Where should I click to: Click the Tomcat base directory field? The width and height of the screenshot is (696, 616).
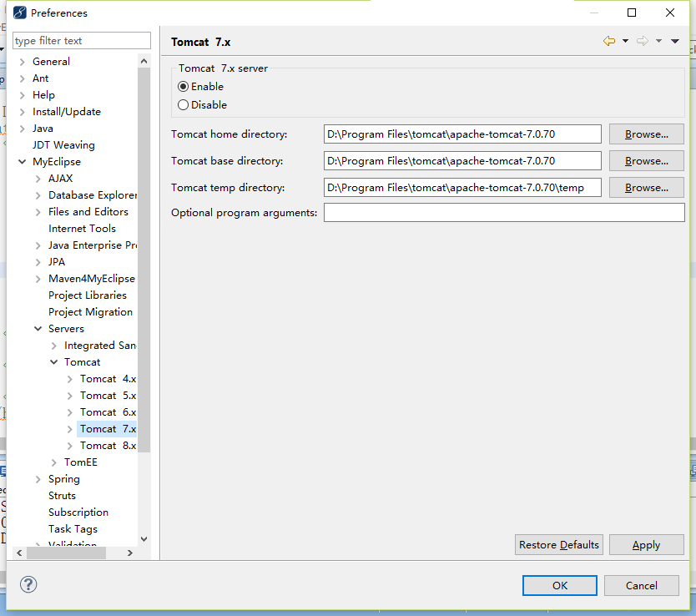pyautogui.click(x=462, y=160)
